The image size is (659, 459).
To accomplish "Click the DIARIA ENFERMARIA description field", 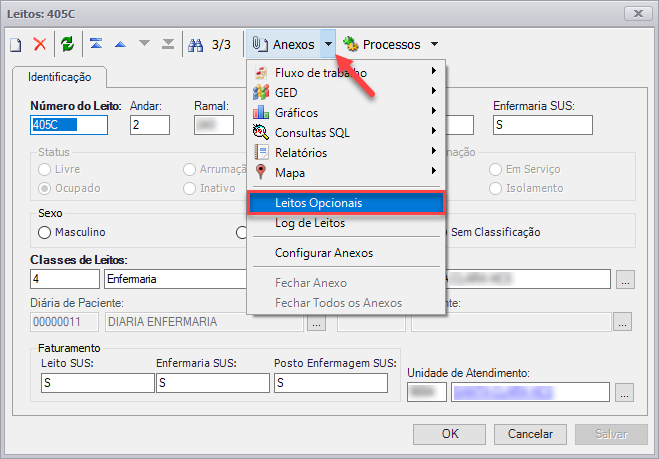I will 204,322.
